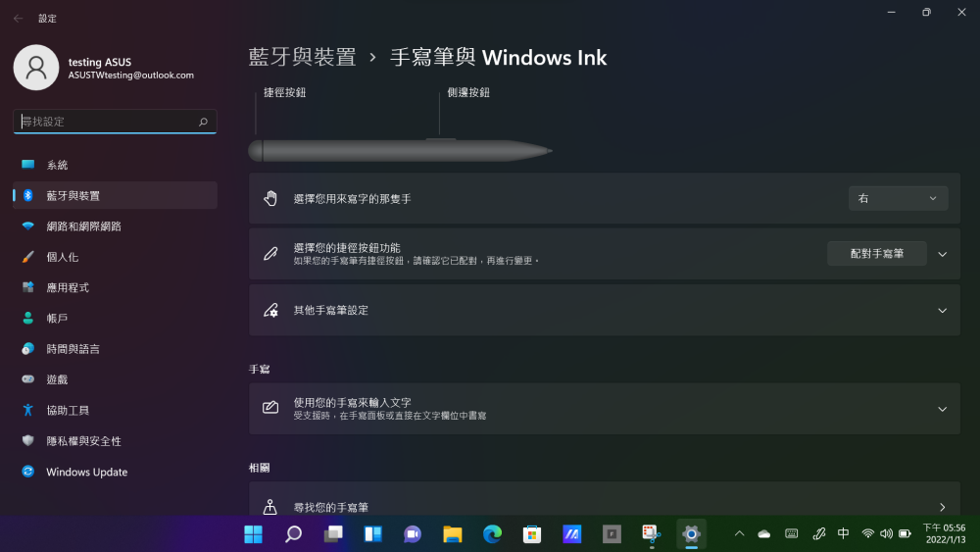Open the writing hand dropdown showing 右
The image size is (980, 552).
[898, 198]
